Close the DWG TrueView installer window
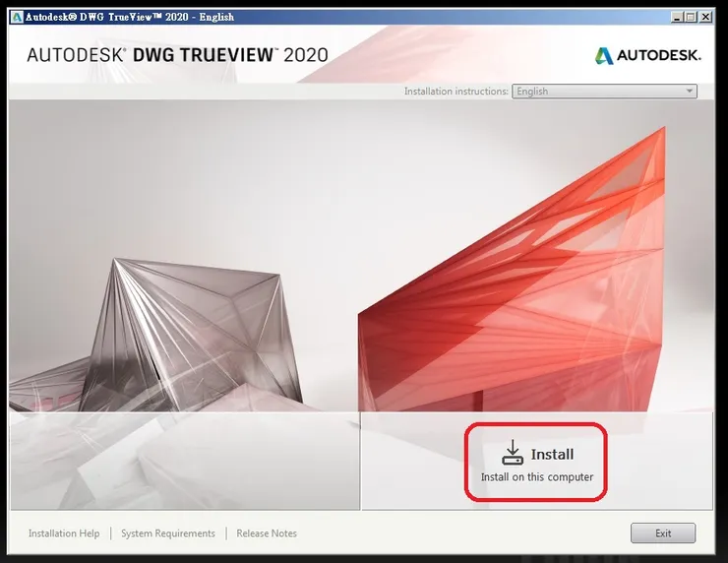728x563 pixels. [x=705, y=17]
